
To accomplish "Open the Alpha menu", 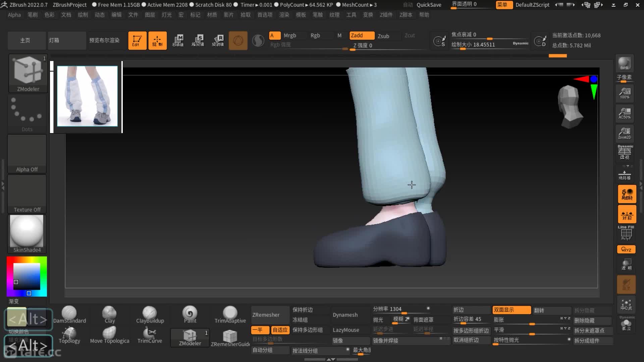I will coord(14,15).
